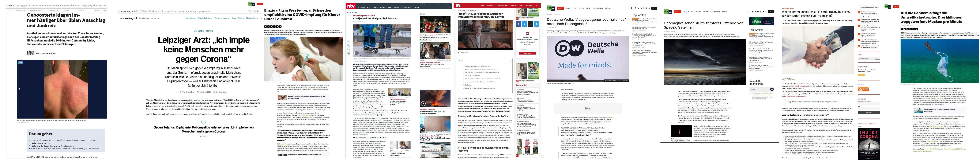Toggle reader view in corona-blog address bar

pyautogui.click(x=250, y=11)
